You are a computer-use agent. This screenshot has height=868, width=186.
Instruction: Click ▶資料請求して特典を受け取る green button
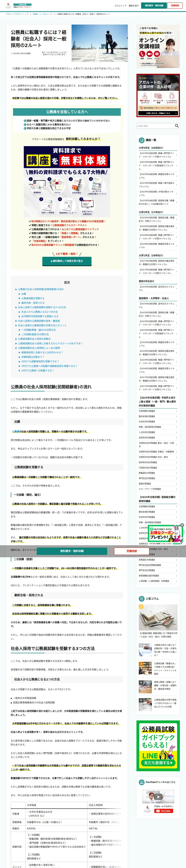[67, 261]
